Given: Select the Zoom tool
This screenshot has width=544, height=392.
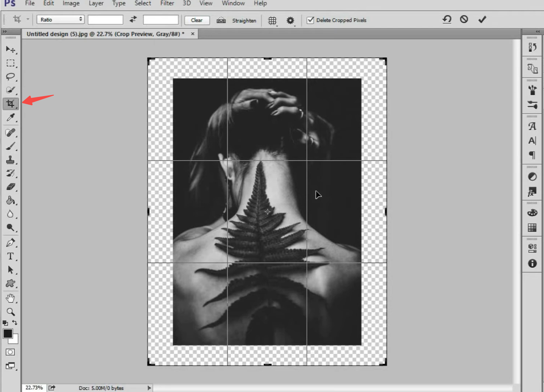Looking at the screenshot, I should pyautogui.click(x=11, y=312).
